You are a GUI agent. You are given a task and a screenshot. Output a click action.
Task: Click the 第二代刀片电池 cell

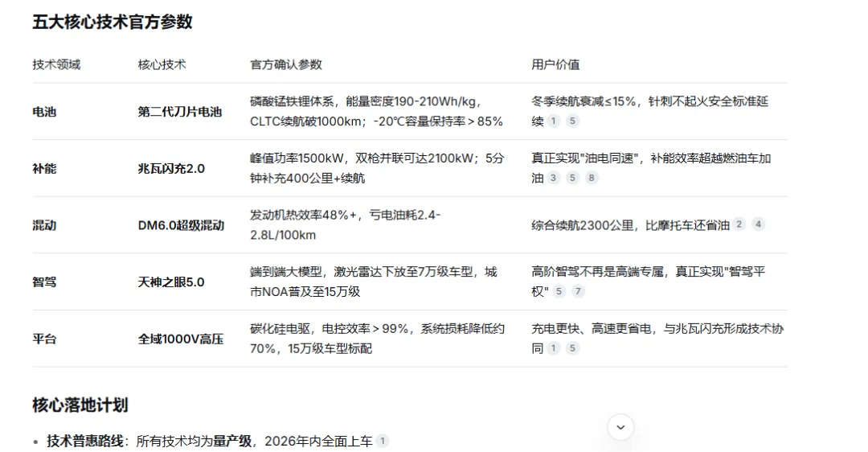(x=180, y=111)
